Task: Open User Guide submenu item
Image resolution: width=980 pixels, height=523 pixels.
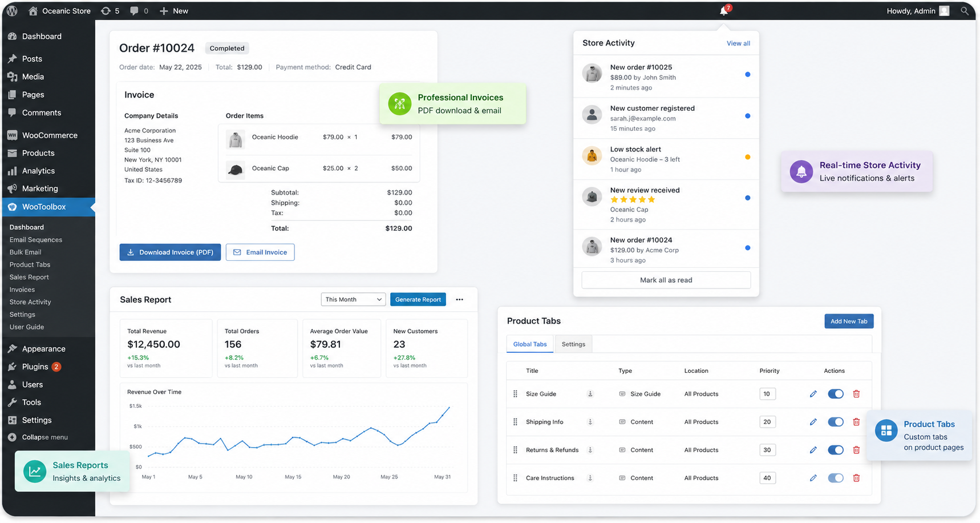Action: click(x=27, y=327)
